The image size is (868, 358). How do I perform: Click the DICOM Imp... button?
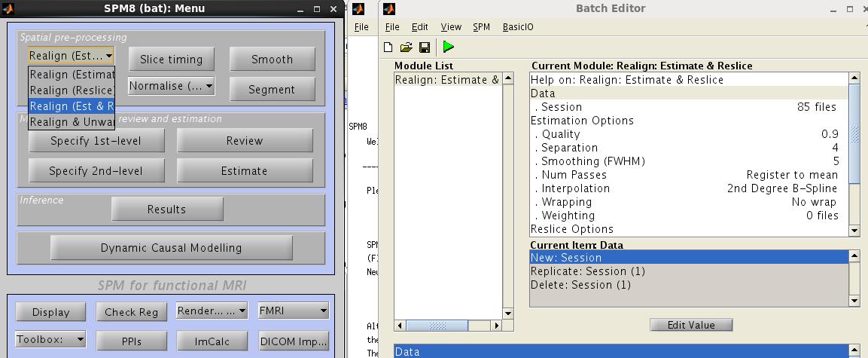tap(294, 341)
